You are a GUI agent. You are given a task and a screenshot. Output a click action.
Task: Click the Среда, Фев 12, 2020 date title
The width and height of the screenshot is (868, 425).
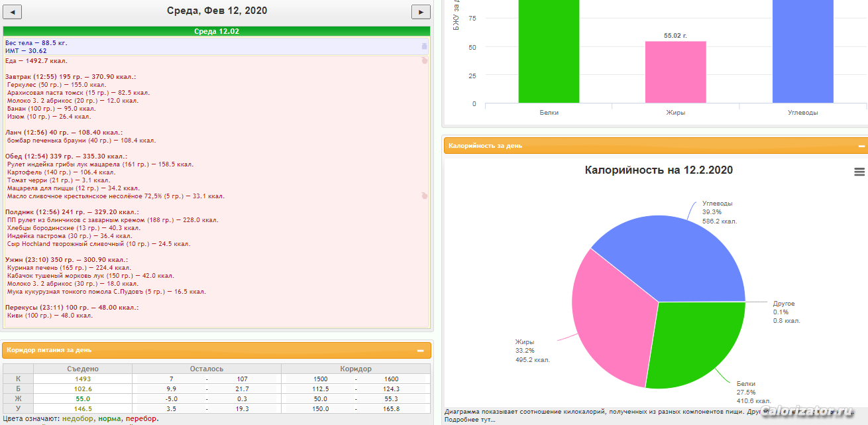click(x=217, y=11)
